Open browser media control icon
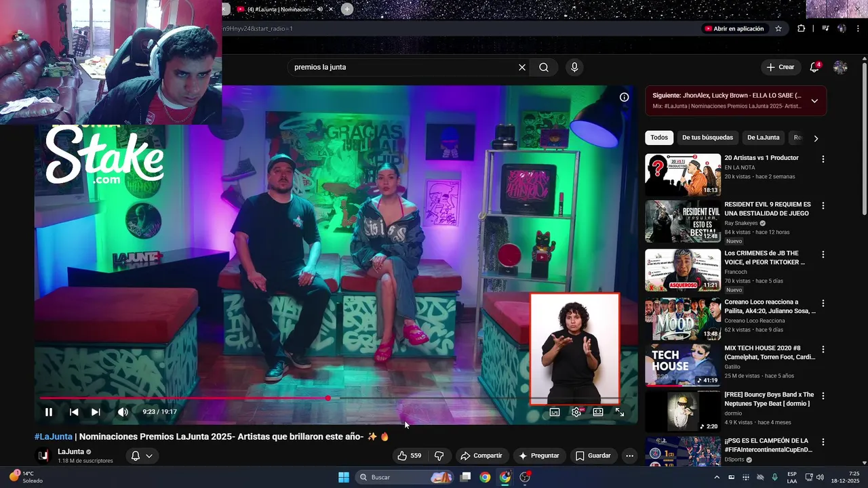 (825, 28)
